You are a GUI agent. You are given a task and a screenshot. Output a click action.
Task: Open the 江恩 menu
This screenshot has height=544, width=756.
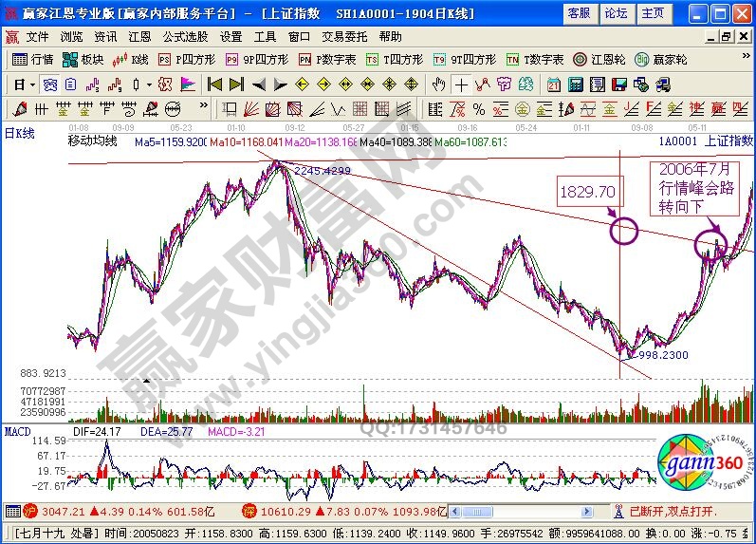(x=139, y=36)
